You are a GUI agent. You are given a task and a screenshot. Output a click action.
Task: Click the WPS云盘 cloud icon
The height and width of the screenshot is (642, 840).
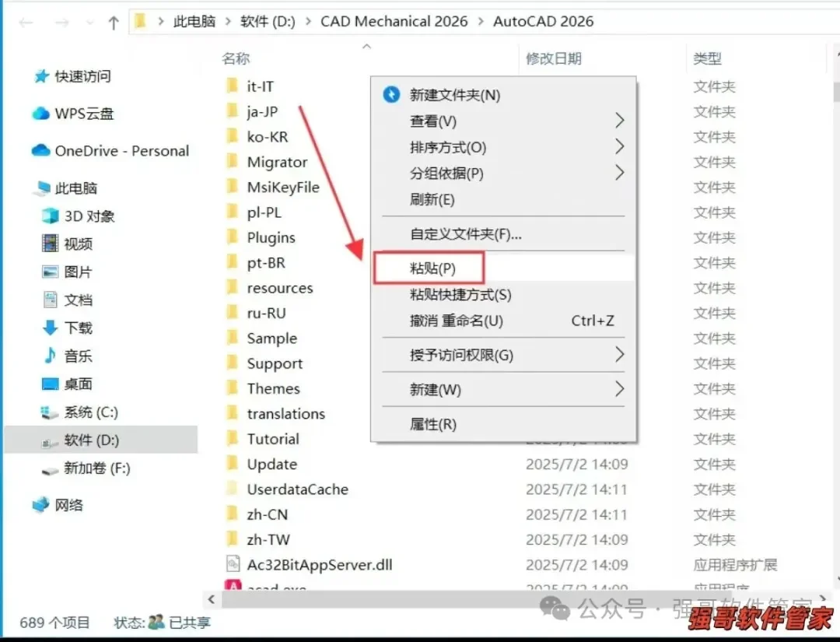click(x=40, y=114)
